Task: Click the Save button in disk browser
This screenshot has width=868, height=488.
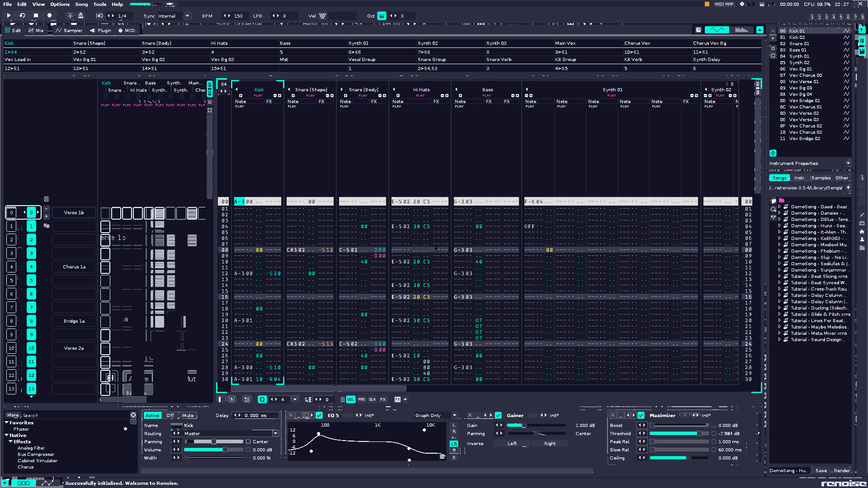Action: pos(821,470)
